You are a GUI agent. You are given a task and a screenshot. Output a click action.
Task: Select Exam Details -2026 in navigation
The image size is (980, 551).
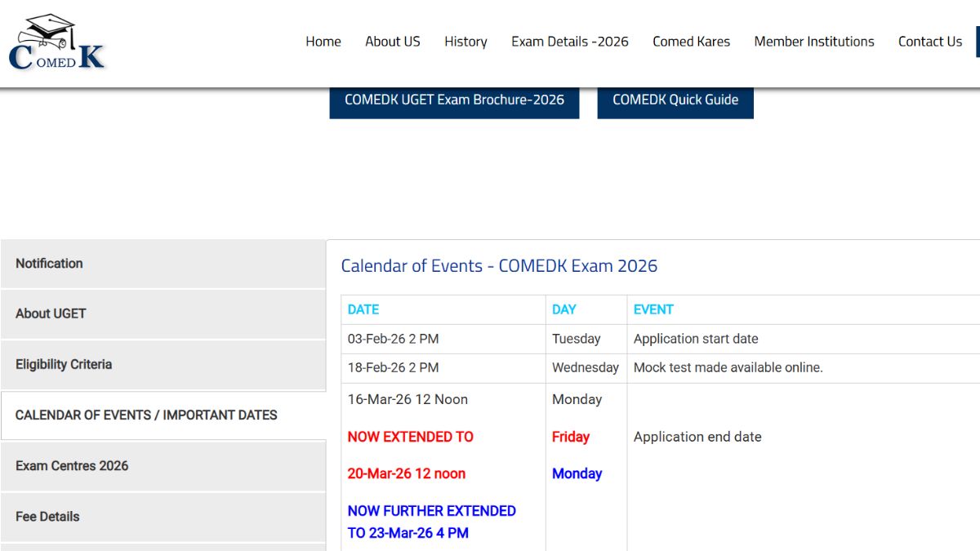pyautogui.click(x=569, y=42)
